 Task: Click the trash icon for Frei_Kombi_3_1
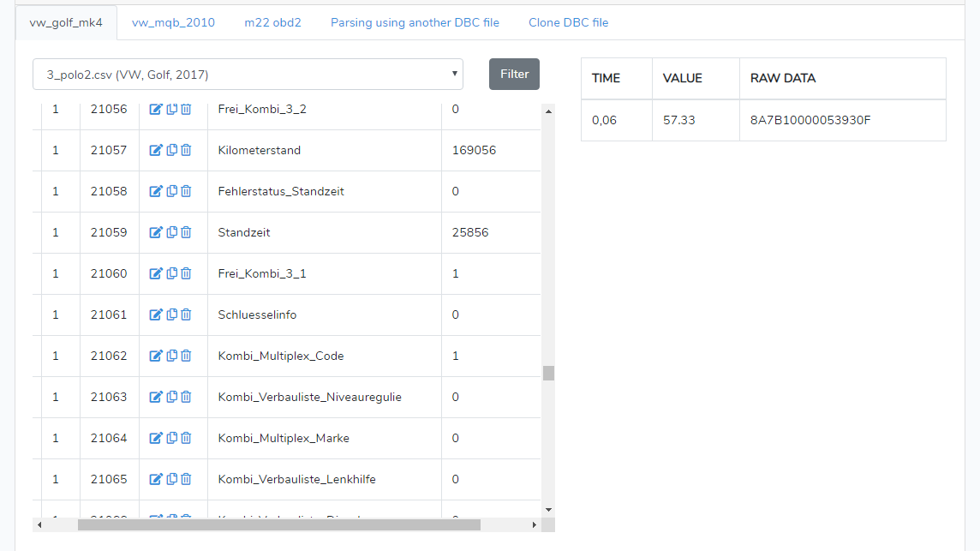coord(186,273)
